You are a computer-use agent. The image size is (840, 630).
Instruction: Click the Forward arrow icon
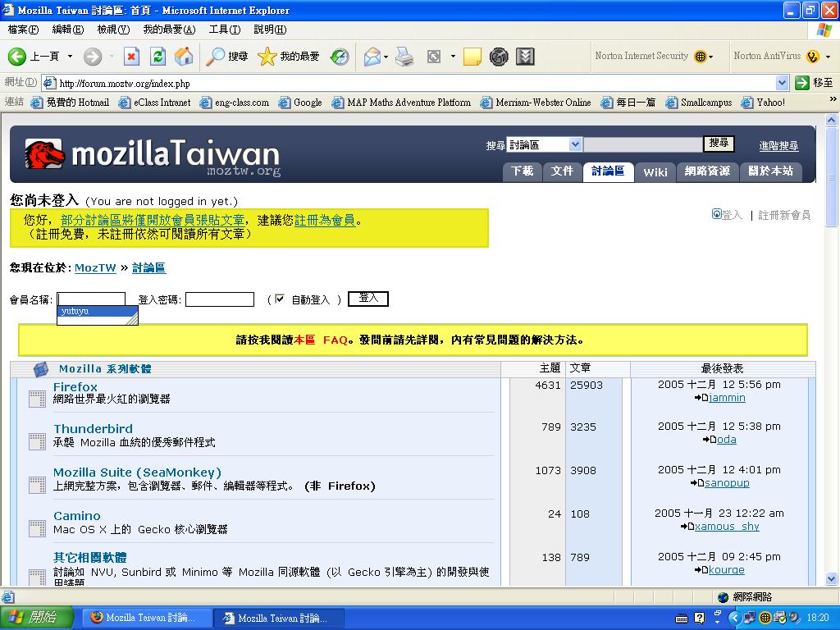coord(93,57)
